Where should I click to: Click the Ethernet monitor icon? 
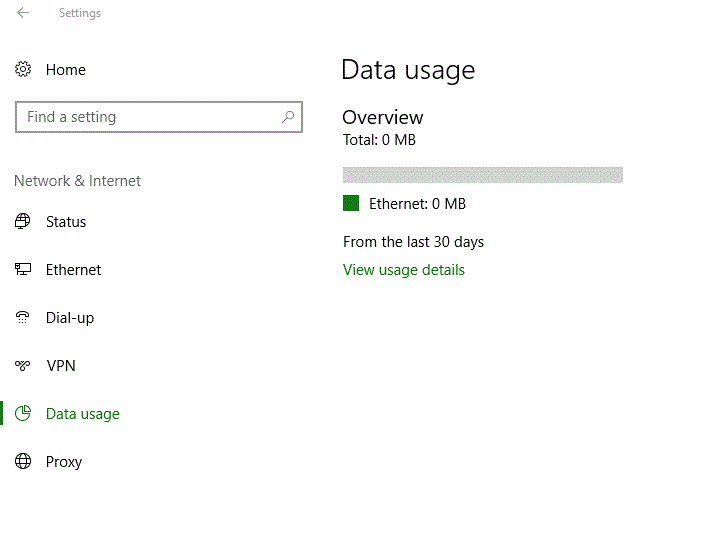23,270
